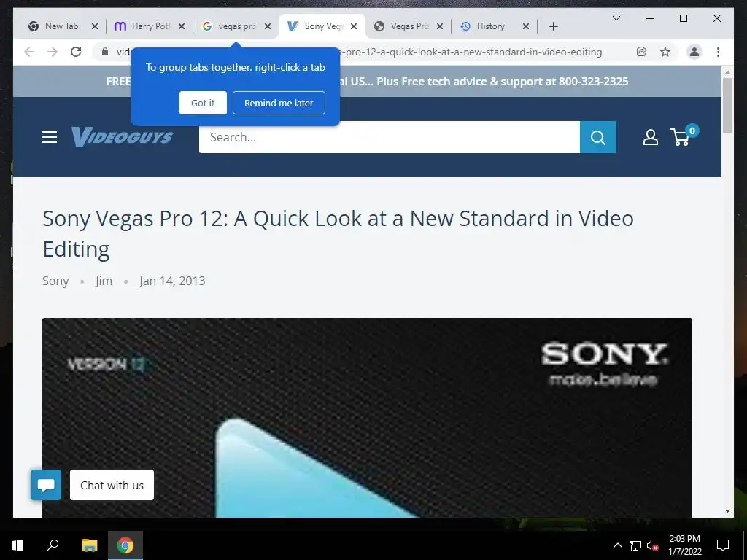Open a new tab with plus button
The width and height of the screenshot is (747, 560).
coord(553,26)
